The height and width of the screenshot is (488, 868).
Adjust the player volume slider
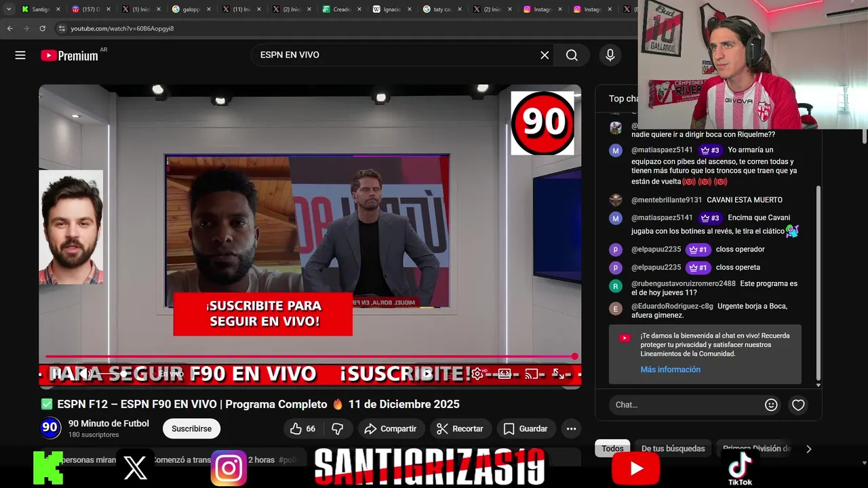112,373
